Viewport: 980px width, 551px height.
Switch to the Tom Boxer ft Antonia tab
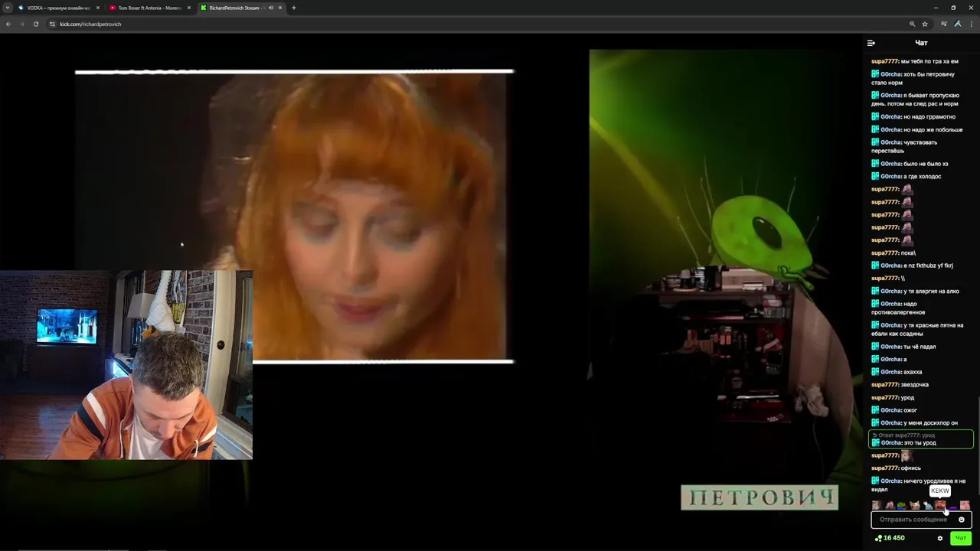click(x=149, y=8)
